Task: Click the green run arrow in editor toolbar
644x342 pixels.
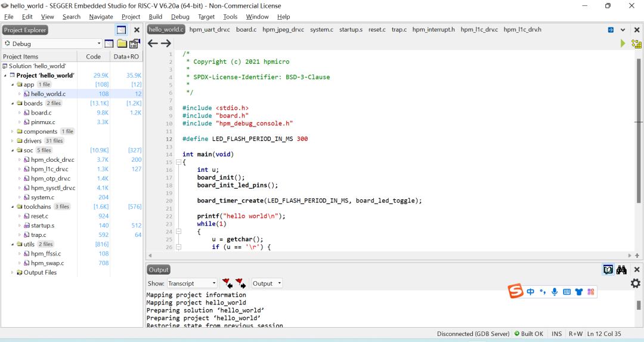Action: pos(623,44)
